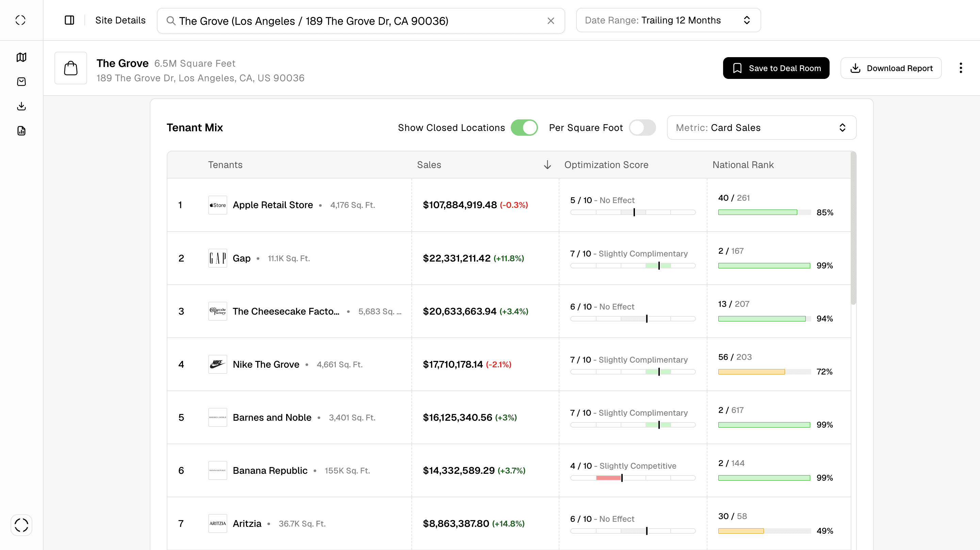Click the site search input field
980x550 pixels.
tap(361, 21)
